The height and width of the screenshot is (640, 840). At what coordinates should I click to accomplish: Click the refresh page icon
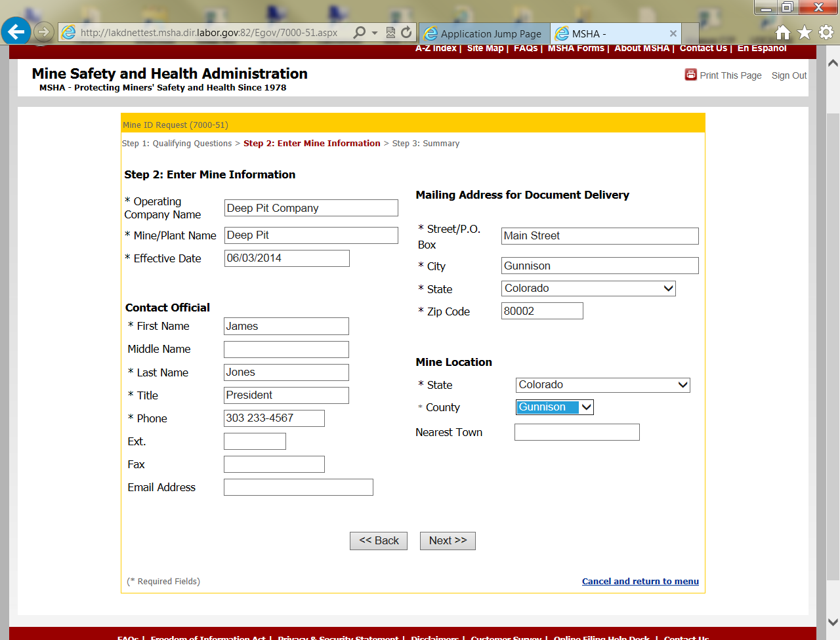[406, 32]
